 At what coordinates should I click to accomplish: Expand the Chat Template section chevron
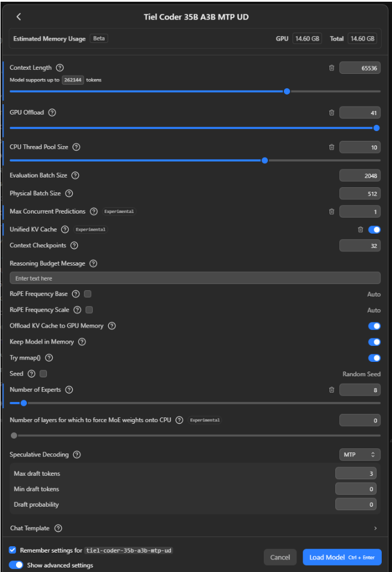coord(375,528)
